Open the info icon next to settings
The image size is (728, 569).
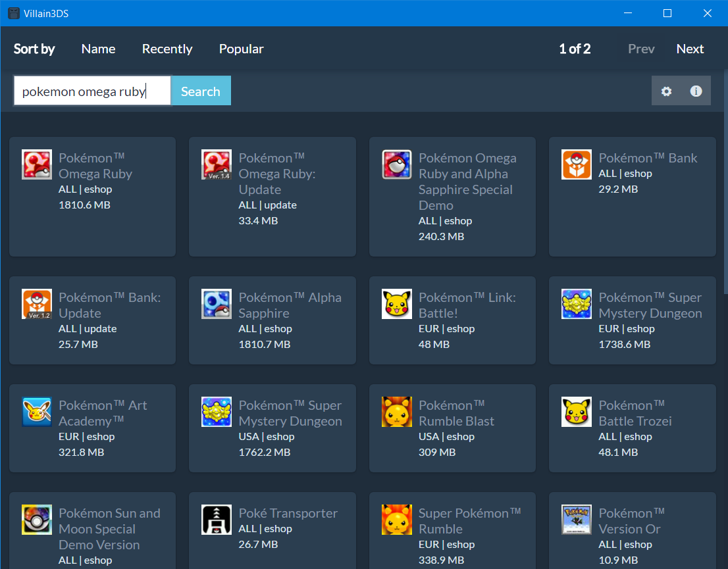pos(696,91)
